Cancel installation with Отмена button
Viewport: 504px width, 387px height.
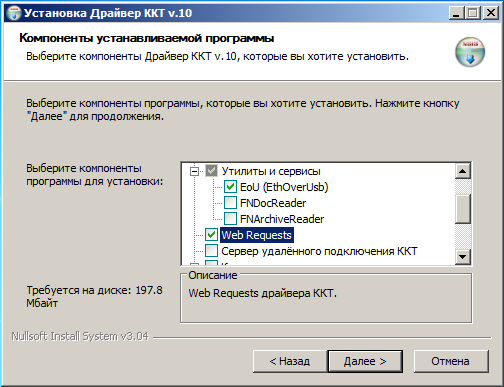pyautogui.click(x=451, y=361)
